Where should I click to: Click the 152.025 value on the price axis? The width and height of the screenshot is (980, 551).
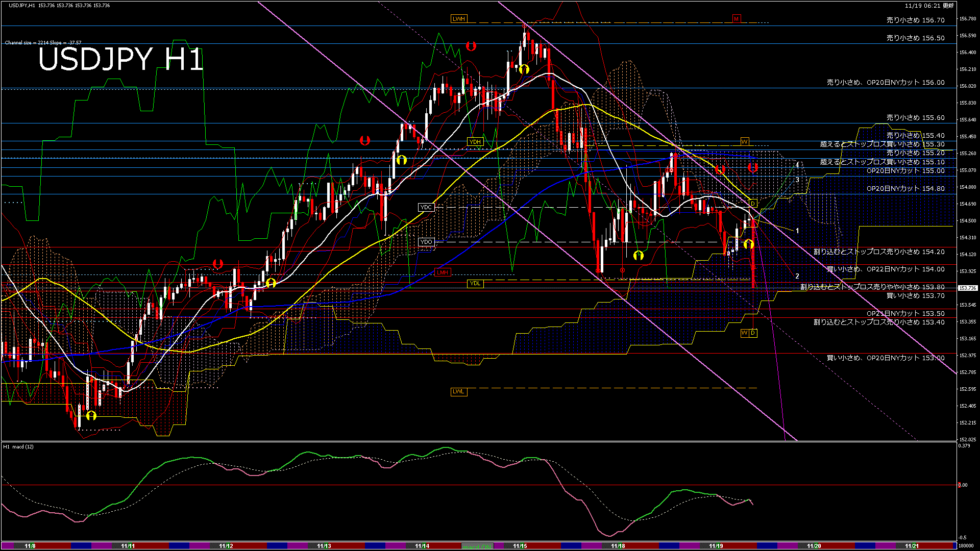point(968,439)
